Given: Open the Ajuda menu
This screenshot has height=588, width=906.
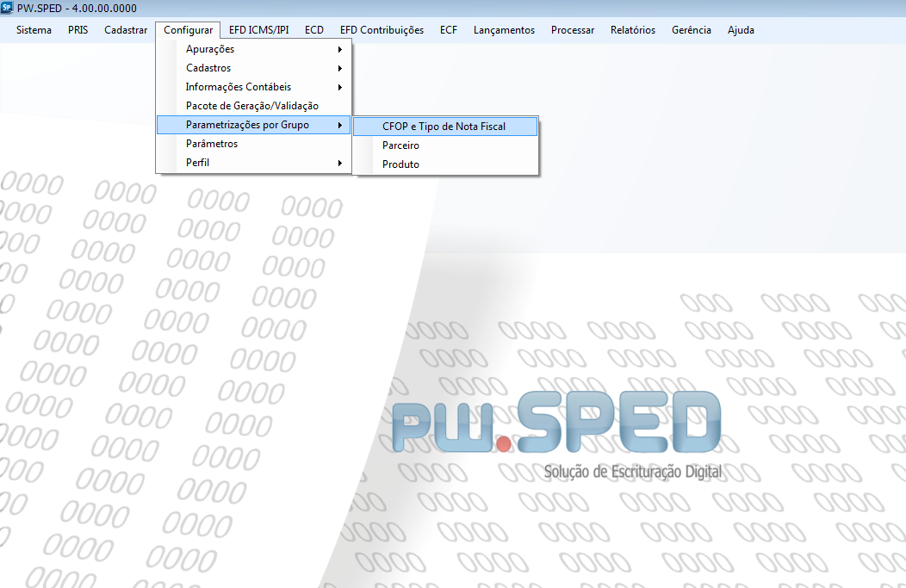Looking at the screenshot, I should pyautogui.click(x=741, y=30).
